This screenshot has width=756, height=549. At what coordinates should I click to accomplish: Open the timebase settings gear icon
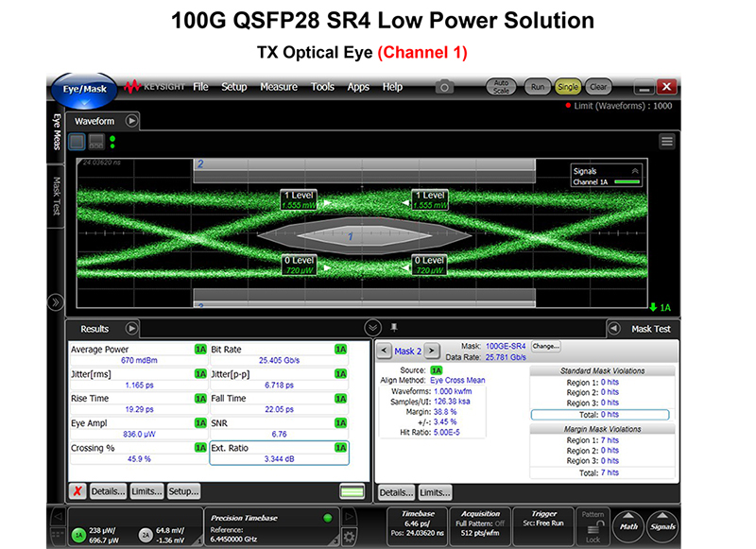pos(348,538)
